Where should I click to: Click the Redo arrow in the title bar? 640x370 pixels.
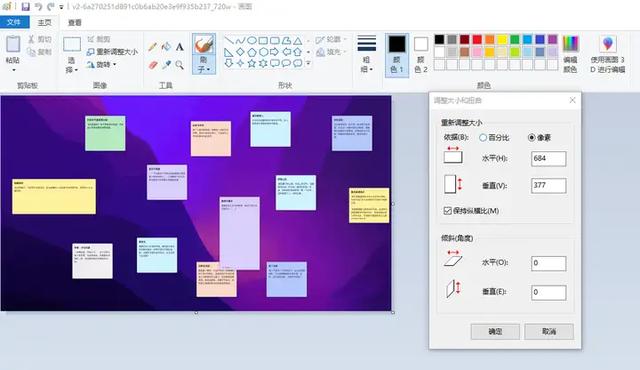[51, 7]
